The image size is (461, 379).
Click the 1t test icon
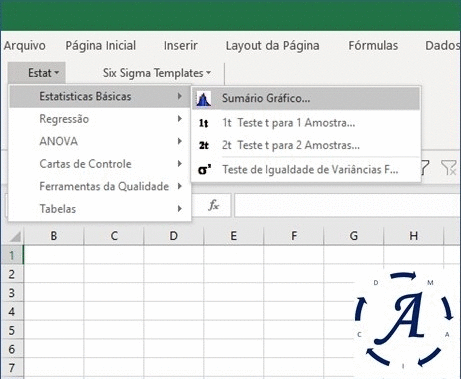click(203, 123)
